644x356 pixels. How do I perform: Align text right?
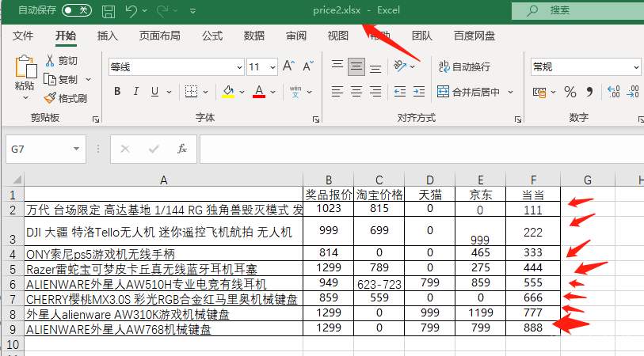coord(375,92)
